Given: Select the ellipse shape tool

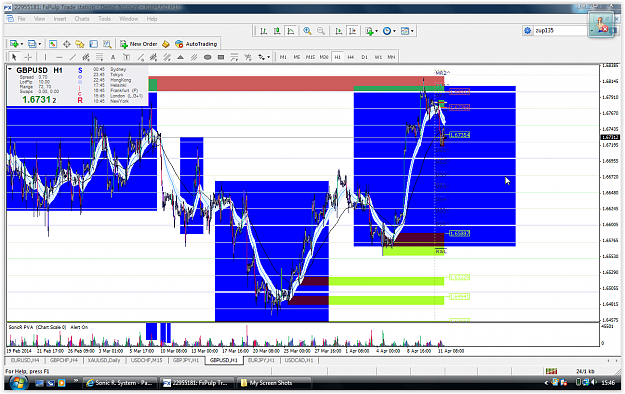Looking at the screenshot, I should coord(207,57).
